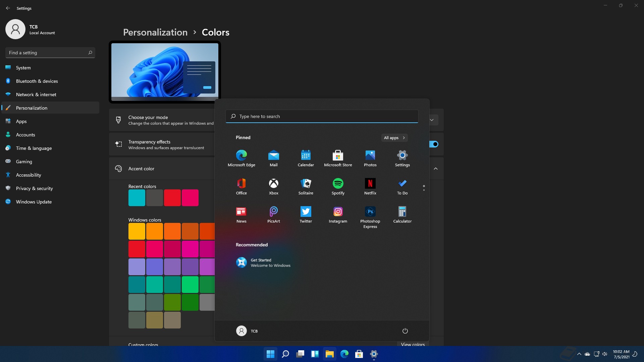Click Type here to search field
The image size is (644, 362).
point(322,116)
